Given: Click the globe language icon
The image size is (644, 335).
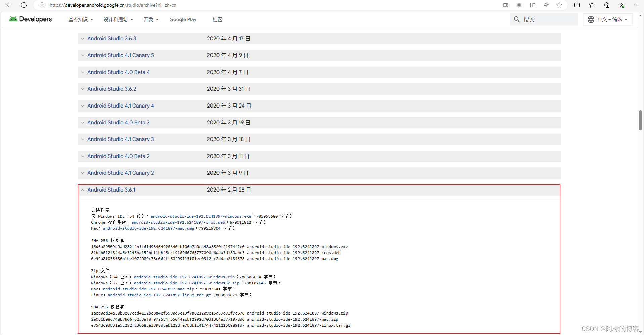Looking at the screenshot, I should 591,19.
